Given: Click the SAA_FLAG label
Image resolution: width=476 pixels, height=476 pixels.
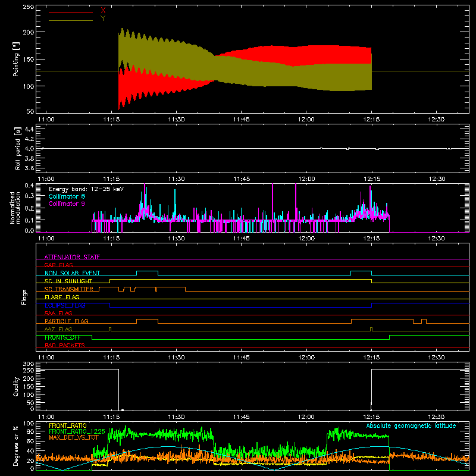Looking at the screenshot, I should pyautogui.click(x=58, y=313).
